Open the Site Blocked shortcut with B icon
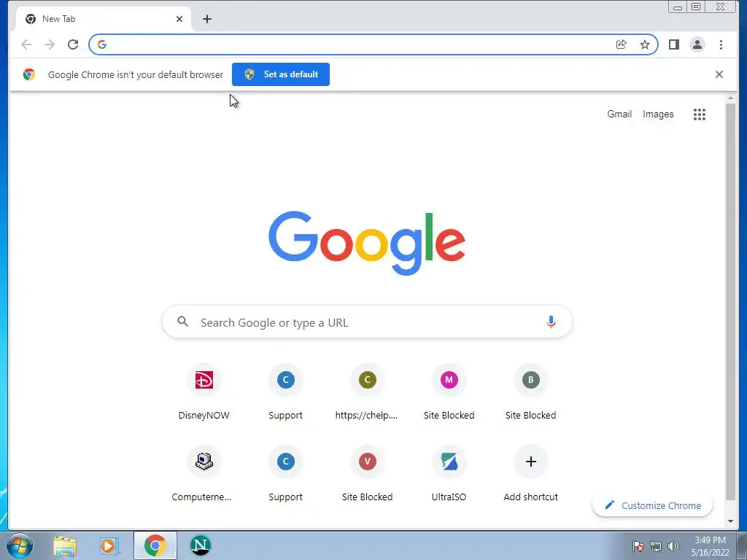Image resolution: width=747 pixels, height=560 pixels. tap(531, 392)
